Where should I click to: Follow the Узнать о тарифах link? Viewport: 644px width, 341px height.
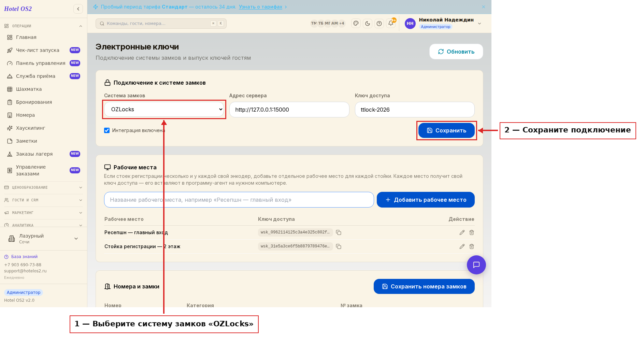[260, 7]
